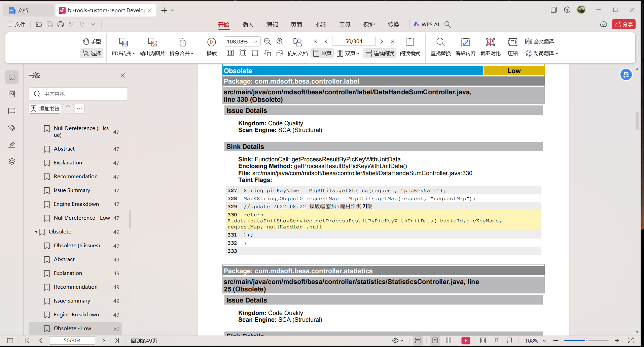
Task: Open the signature panel in sidebar
Action: (12, 145)
